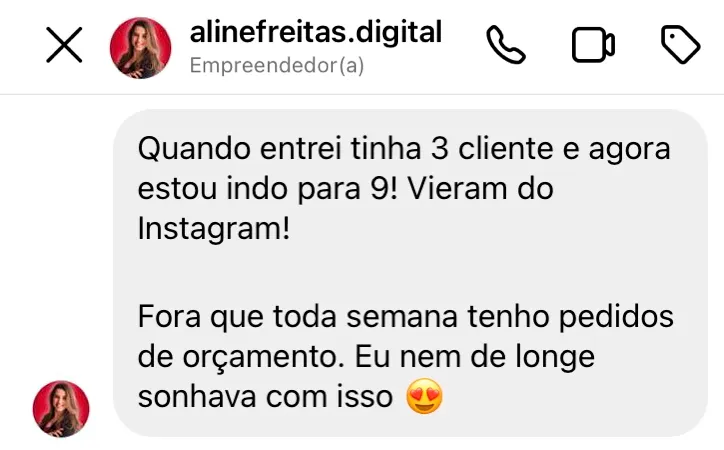Tap the text 'de orçamento' in the message
The height and width of the screenshot is (450, 724).
[241, 357]
